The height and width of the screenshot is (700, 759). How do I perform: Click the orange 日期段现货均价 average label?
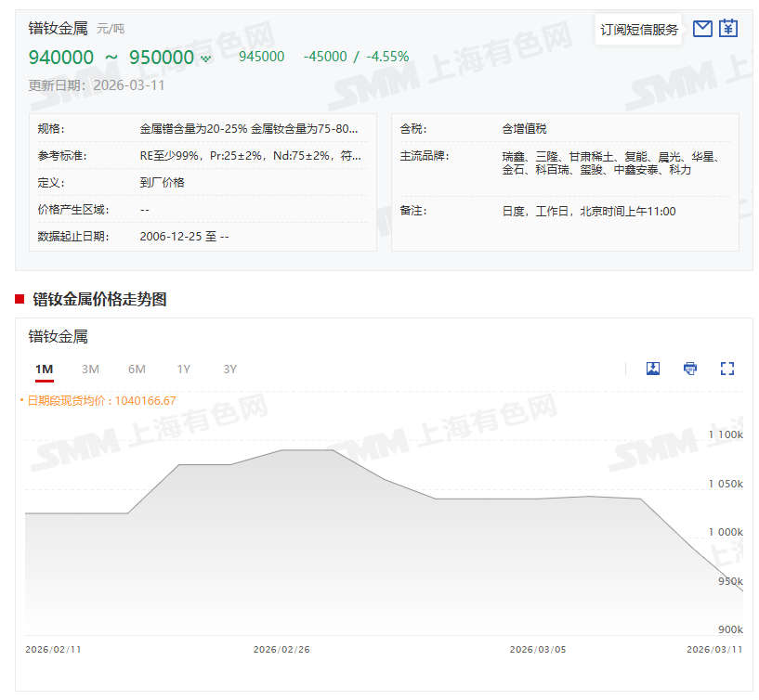click(x=100, y=401)
